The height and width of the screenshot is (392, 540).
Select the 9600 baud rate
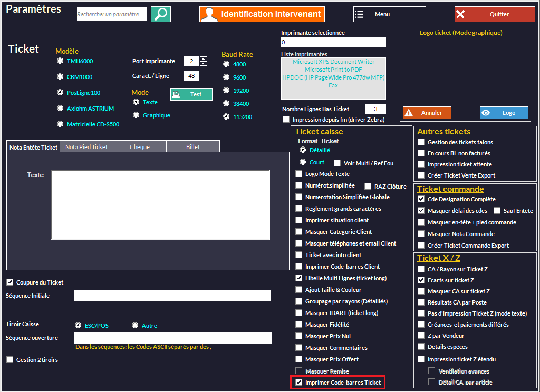[x=226, y=77]
